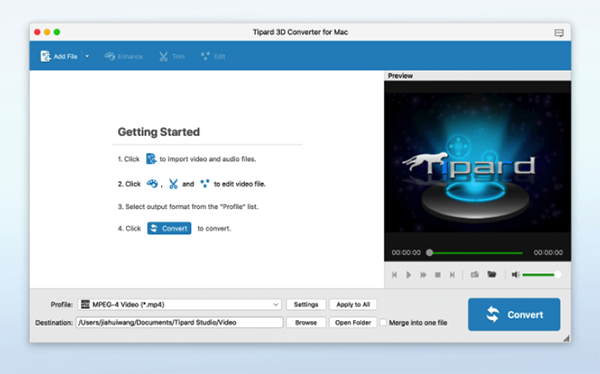The image size is (600, 374).
Task: Adjust the volume slider
Action: pyautogui.click(x=541, y=274)
